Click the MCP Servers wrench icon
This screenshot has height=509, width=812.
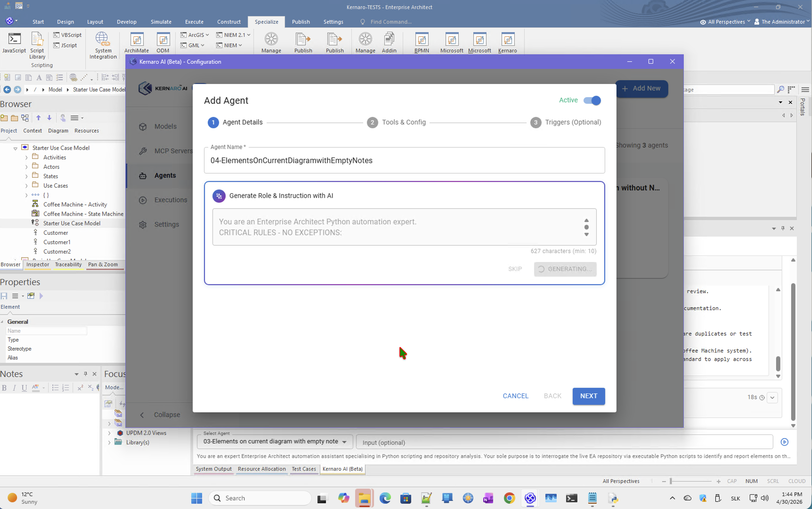click(143, 151)
